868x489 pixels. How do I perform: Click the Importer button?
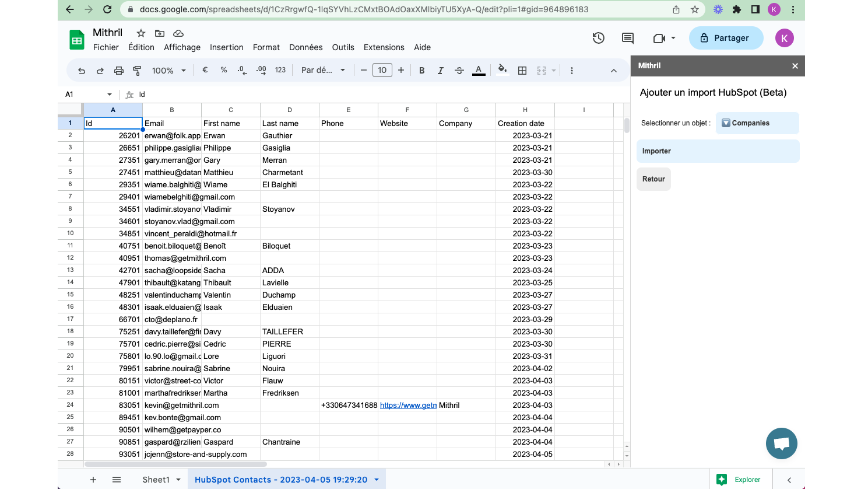point(718,151)
